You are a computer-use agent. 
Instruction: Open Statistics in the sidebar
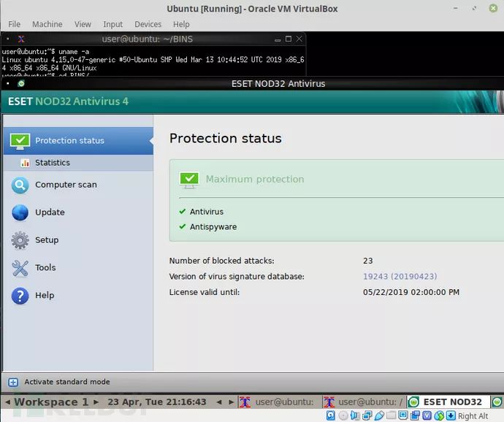(53, 163)
